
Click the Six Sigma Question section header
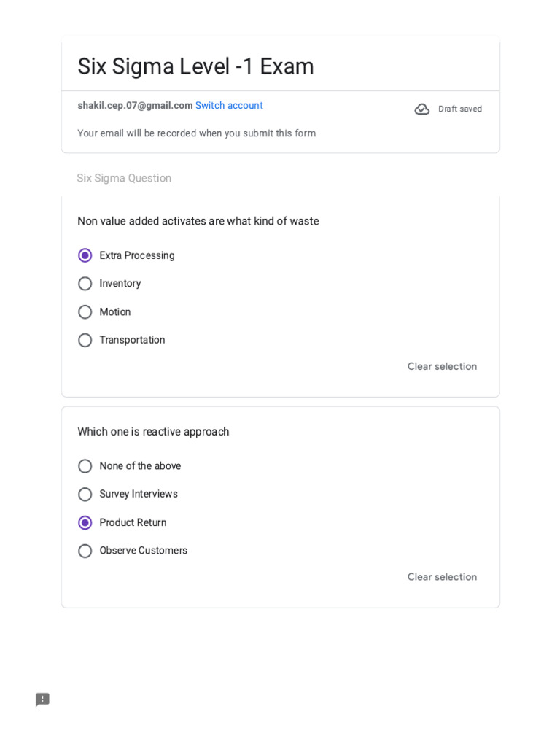pyautogui.click(x=124, y=178)
